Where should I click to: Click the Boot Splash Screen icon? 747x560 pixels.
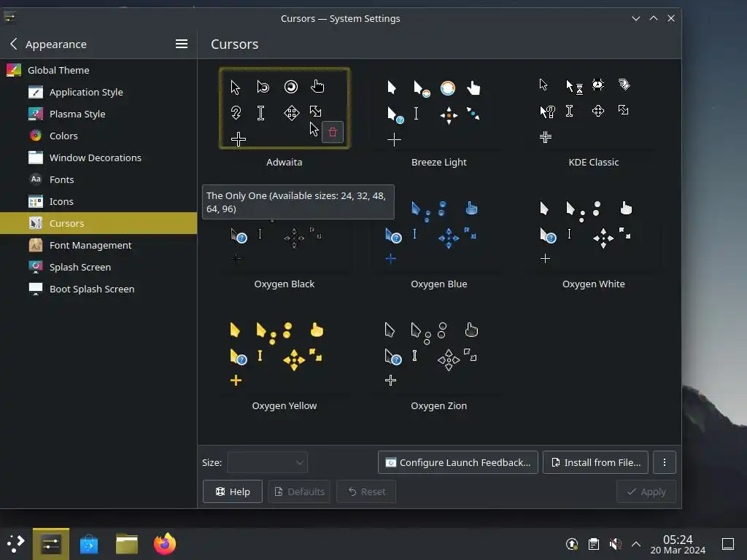pos(36,289)
